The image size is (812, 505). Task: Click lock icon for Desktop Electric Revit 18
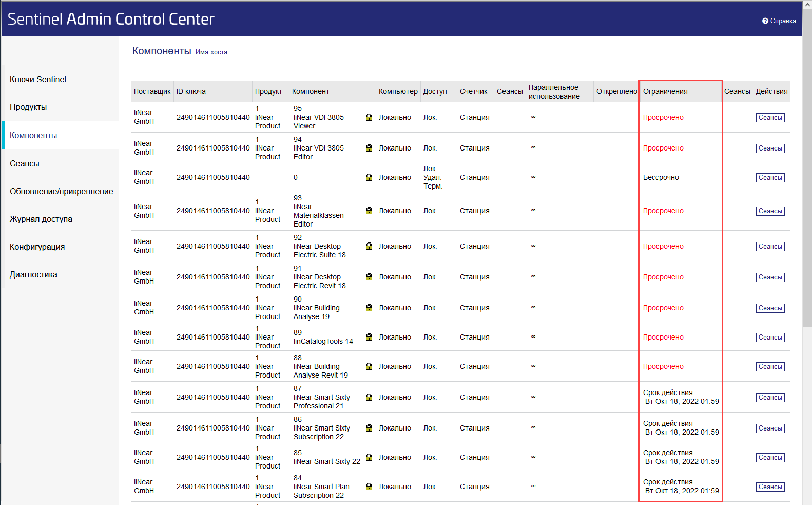point(369,277)
